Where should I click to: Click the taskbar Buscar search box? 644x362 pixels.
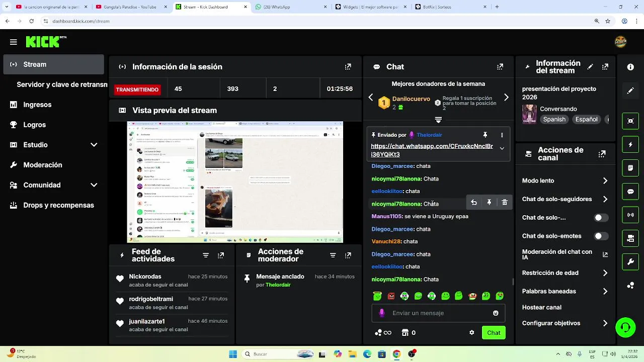(x=278, y=354)
